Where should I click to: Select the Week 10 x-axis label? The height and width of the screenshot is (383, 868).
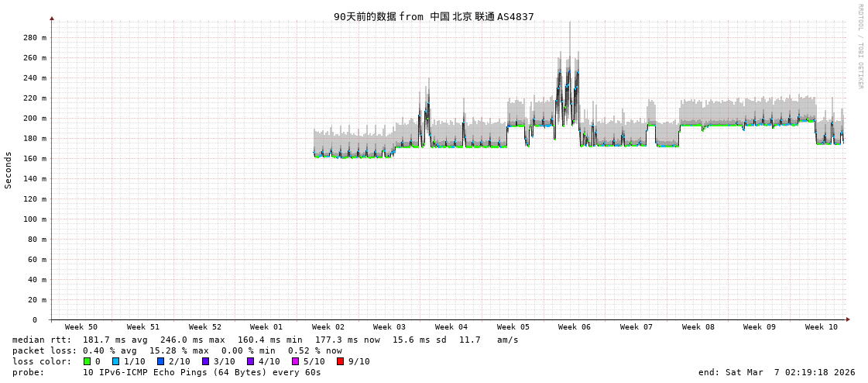[821, 327]
